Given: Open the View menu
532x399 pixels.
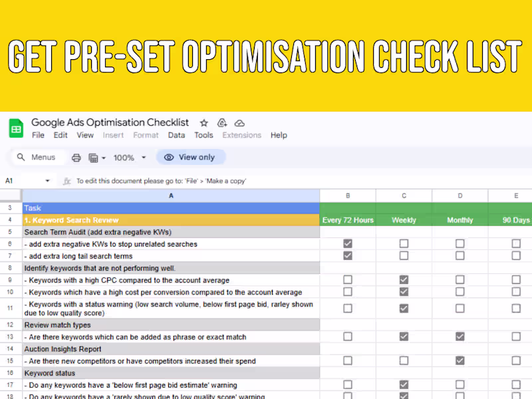Looking at the screenshot, I should (85, 135).
